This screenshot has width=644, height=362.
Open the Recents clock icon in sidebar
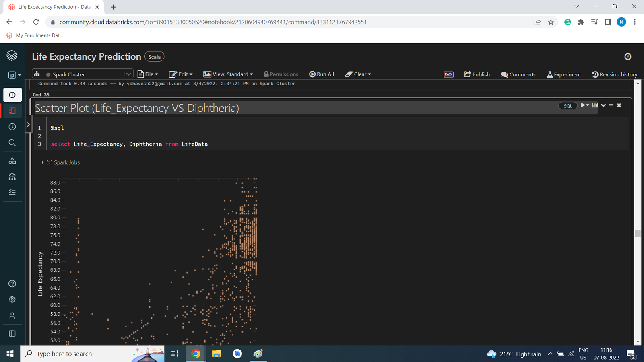coord(12,127)
